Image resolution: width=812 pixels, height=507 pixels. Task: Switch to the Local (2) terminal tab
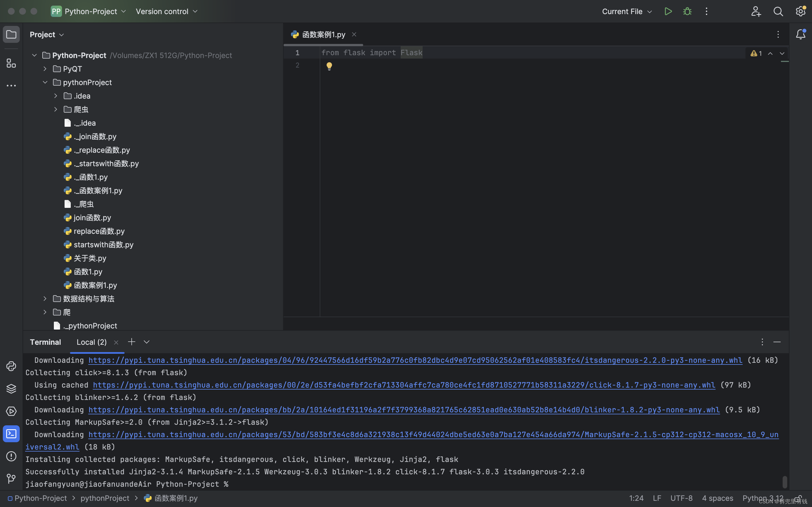point(91,342)
